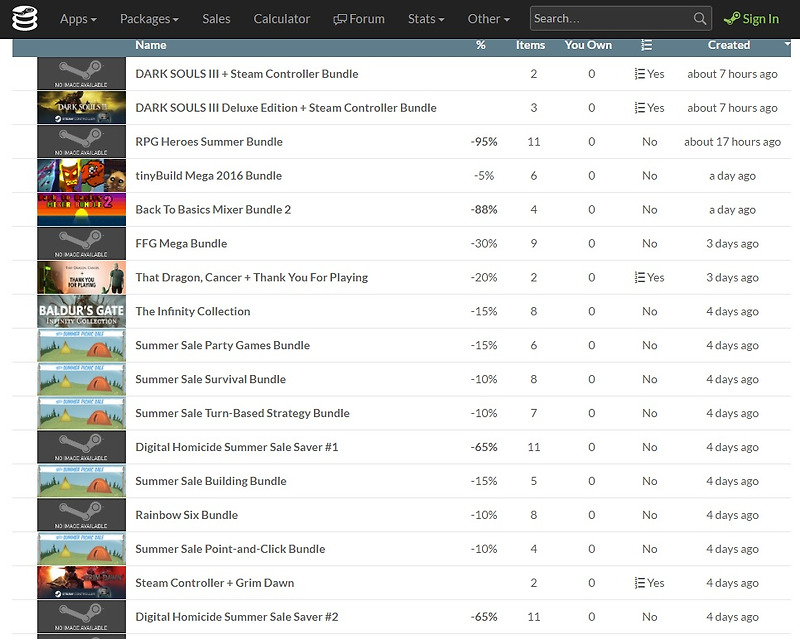Viewport: 800px width, 639px height.
Task: Click the Forum chat bubble icon
Action: pos(340,19)
